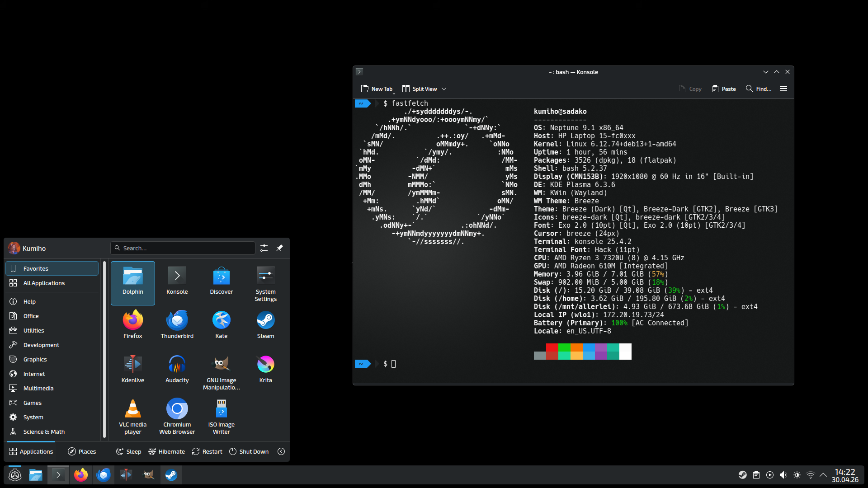The height and width of the screenshot is (488, 868).
Task: Open the Wi-Fi network tray icon
Action: (x=811, y=475)
